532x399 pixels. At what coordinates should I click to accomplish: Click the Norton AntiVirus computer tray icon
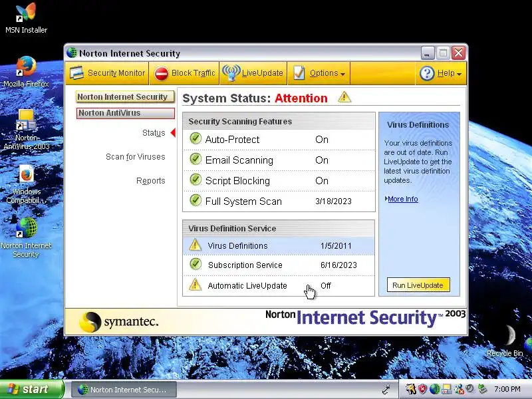(x=446, y=389)
